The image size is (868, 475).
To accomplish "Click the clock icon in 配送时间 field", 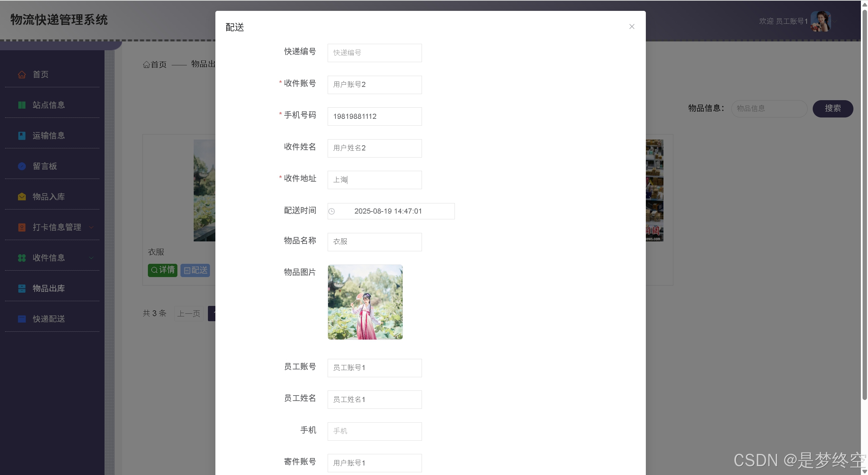I will pos(331,211).
